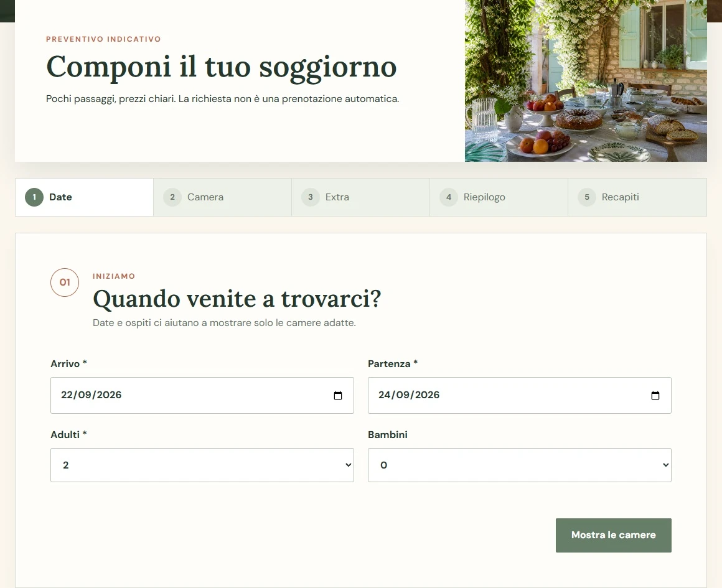
Task: Open the Arrivo calendar picker icon
Action: coord(337,396)
